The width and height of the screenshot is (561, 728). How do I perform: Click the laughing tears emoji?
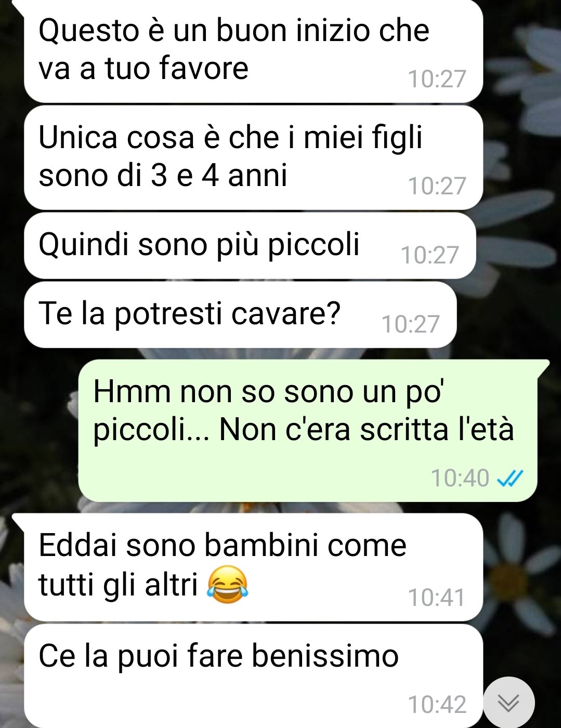click(228, 586)
